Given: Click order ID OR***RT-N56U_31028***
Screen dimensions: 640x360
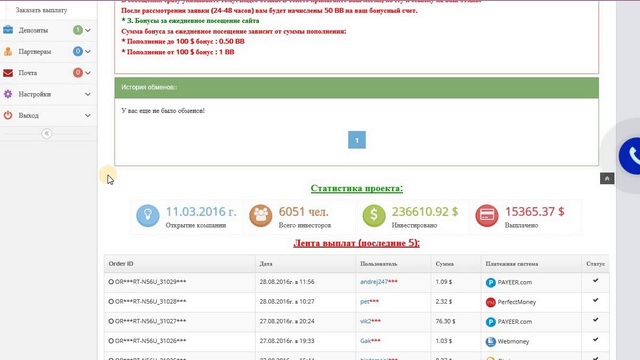Looking at the screenshot, I should pos(150,302).
